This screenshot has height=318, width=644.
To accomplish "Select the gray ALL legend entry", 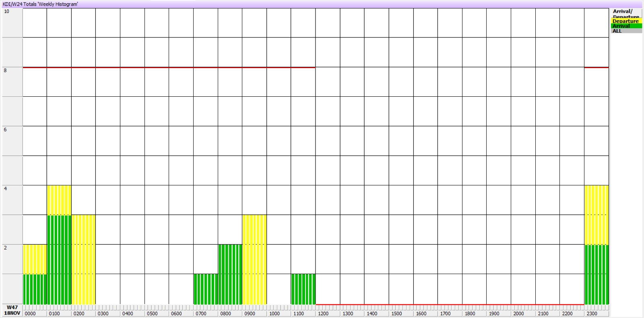I will click(x=626, y=31).
